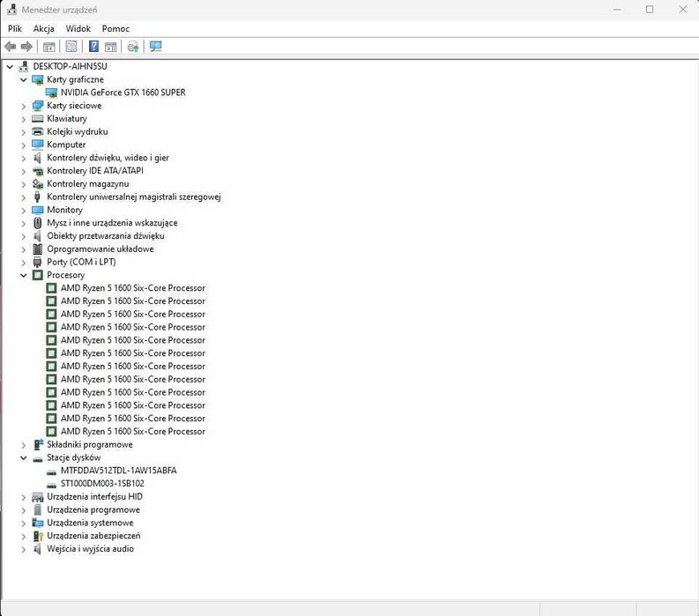Click the Kontrolery magazynu icon
Image resolution: width=699 pixels, height=616 pixels.
tap(37, 183)
